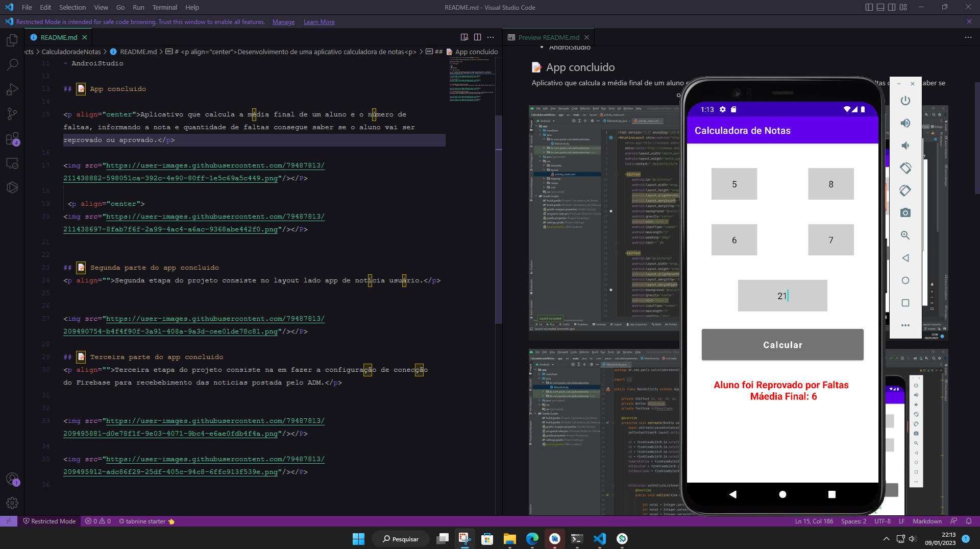Toggle emulator volume up control

905,123
